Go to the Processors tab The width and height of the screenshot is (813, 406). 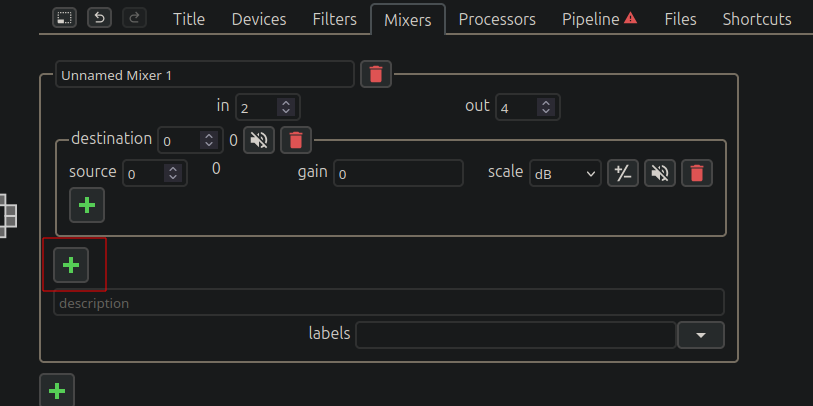[x=497, y=20]
